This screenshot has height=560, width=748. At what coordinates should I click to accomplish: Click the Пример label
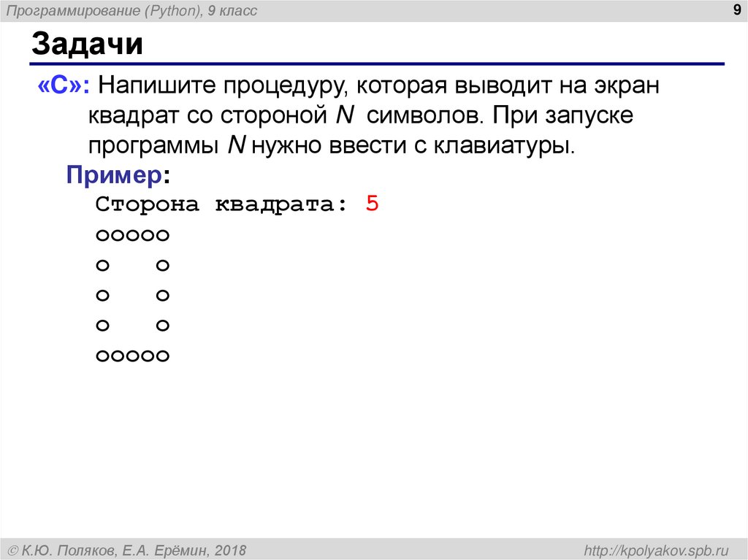point(112,174)
